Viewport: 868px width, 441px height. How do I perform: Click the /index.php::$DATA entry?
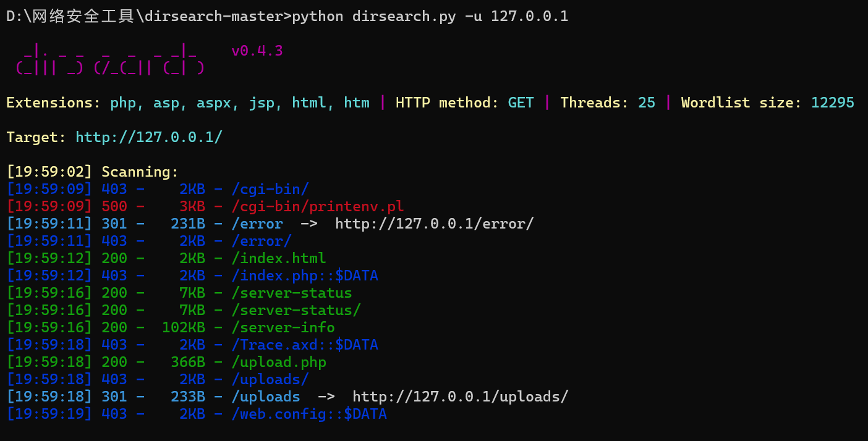point(305,275)
